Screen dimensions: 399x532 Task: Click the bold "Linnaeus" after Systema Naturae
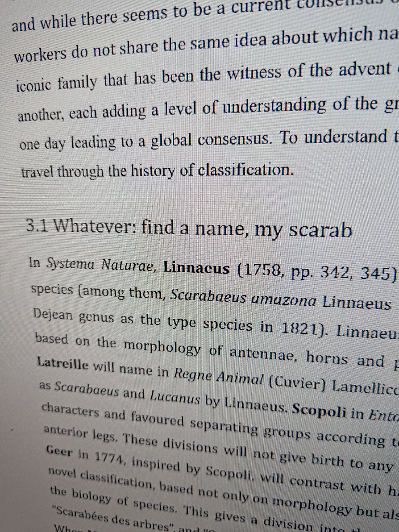196,268
